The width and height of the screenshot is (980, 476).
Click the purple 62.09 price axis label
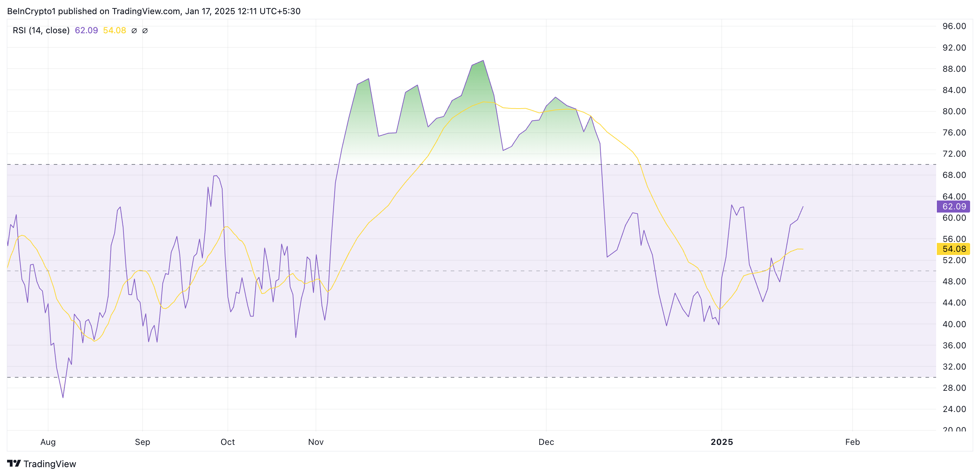pos(954,207)
